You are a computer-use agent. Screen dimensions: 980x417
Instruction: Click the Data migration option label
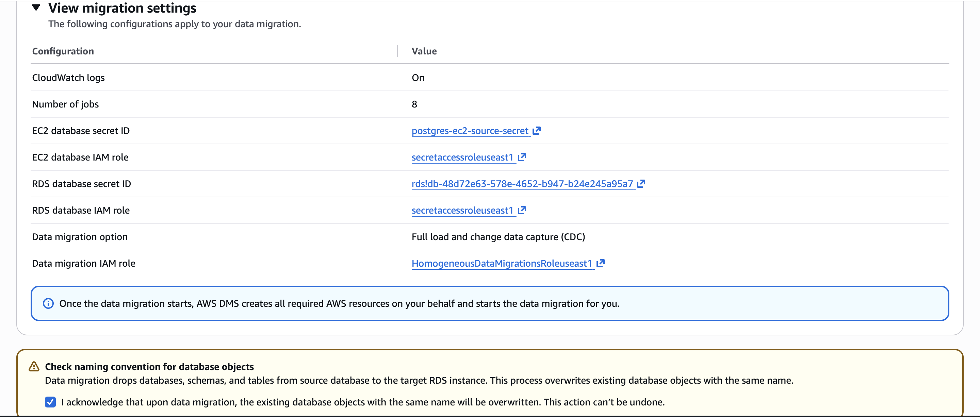click(80, 237)
